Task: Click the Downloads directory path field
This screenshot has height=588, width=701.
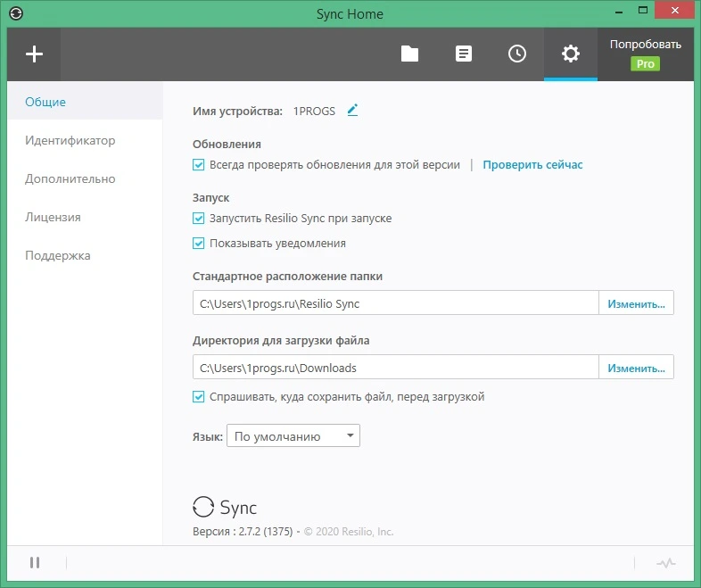Action: tap(396, 368)
